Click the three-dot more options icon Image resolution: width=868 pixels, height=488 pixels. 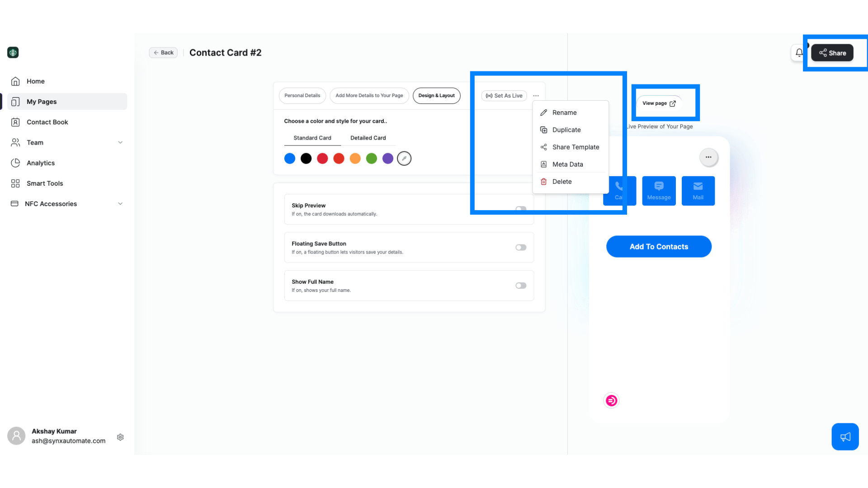pyautogui.click(x=536, y=95)
